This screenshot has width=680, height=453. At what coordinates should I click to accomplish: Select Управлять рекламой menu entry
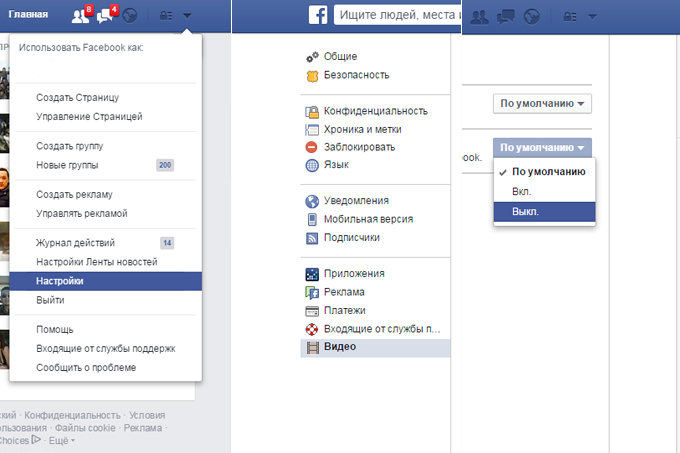pos(82,214)
